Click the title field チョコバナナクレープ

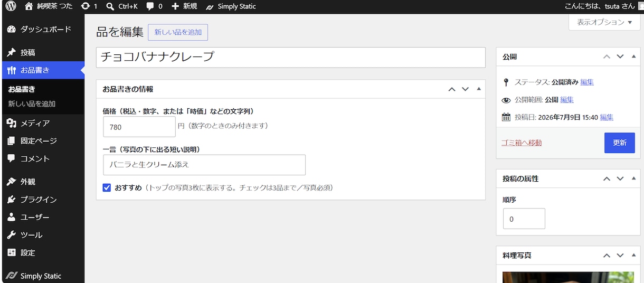pos(290,57)
